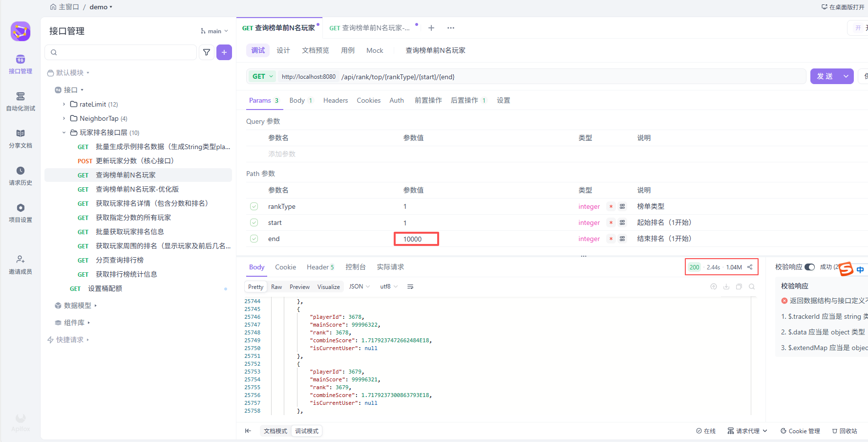The width and height of the screenshot is (868, 442).
Task: Click the share response icon
Action: (x=750, y=267)
